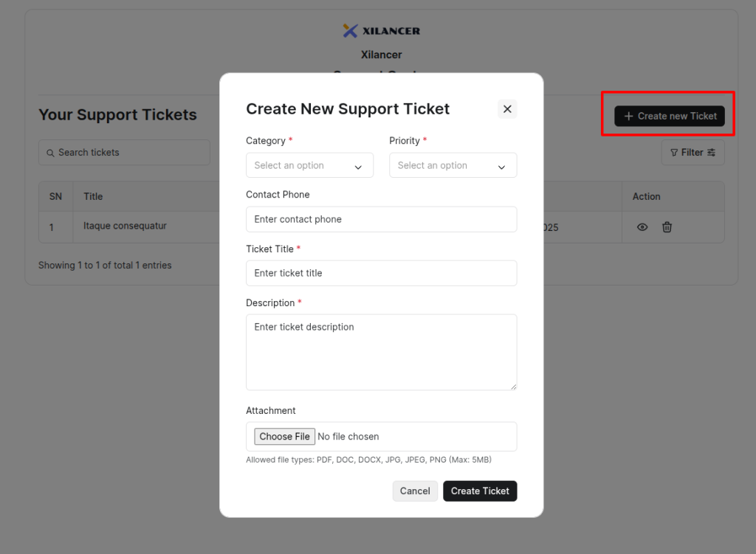Open the Category dropdown
The height and width of the screenshot is (554, 756).
click(x=309, y=165)
